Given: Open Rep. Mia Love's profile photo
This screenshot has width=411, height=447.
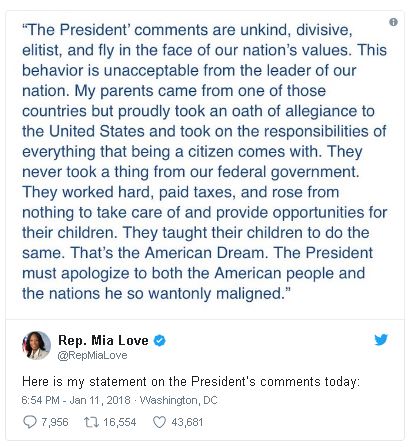Looking at the screenshot, I should point(36,346).
